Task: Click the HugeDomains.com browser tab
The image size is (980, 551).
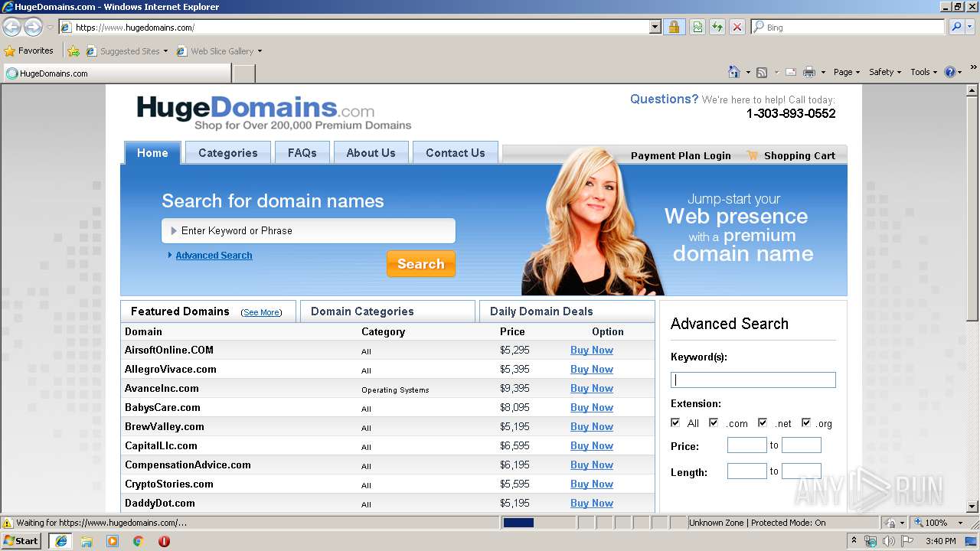Action: click(116, 73)
